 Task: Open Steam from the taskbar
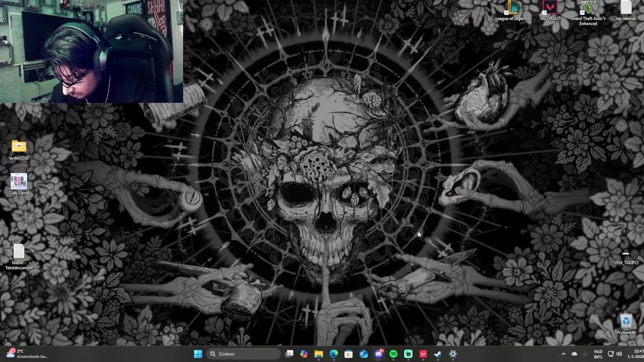point(438,354)
